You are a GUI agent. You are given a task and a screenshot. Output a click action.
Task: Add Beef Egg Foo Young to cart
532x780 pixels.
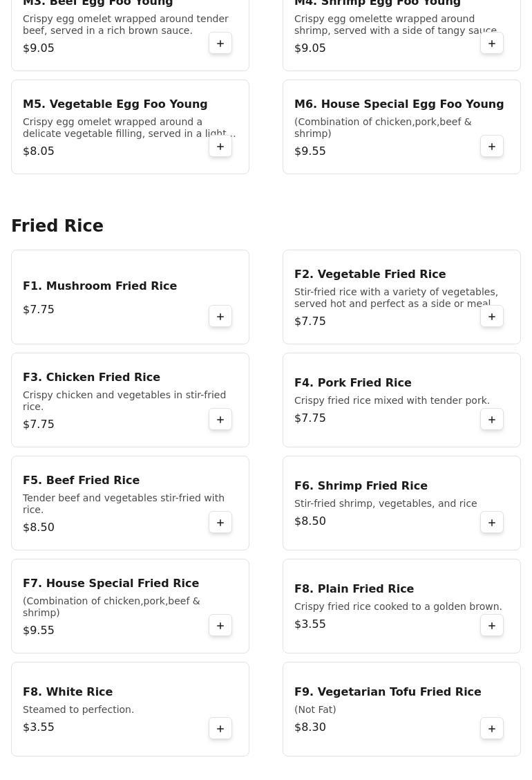pyautogui.click(x=220, y=44)
